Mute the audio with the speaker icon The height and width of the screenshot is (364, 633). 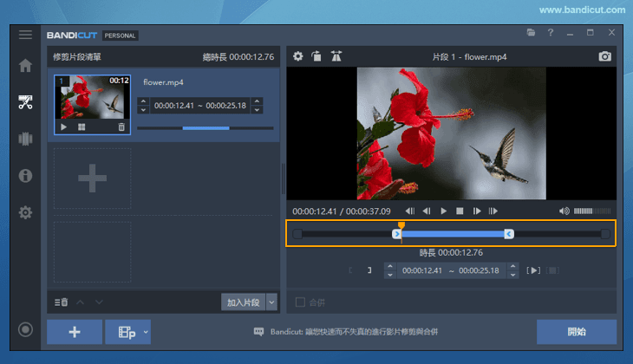[564, 211]
